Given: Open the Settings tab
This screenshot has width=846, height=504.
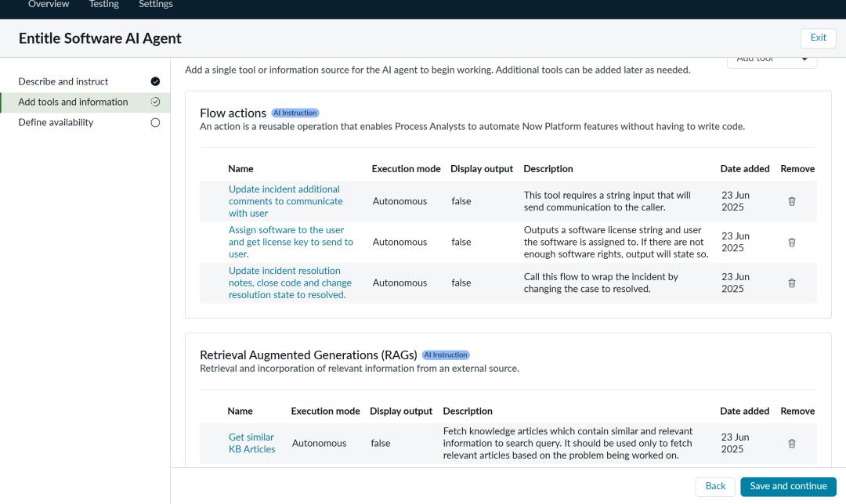Looking at the screenshot, I should (x=155, y=5).
